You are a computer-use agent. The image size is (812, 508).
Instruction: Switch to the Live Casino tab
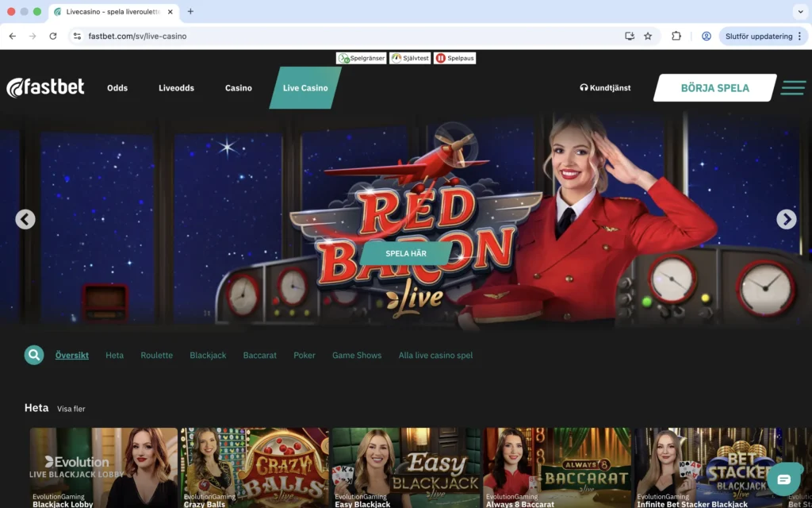click(304, 88)
